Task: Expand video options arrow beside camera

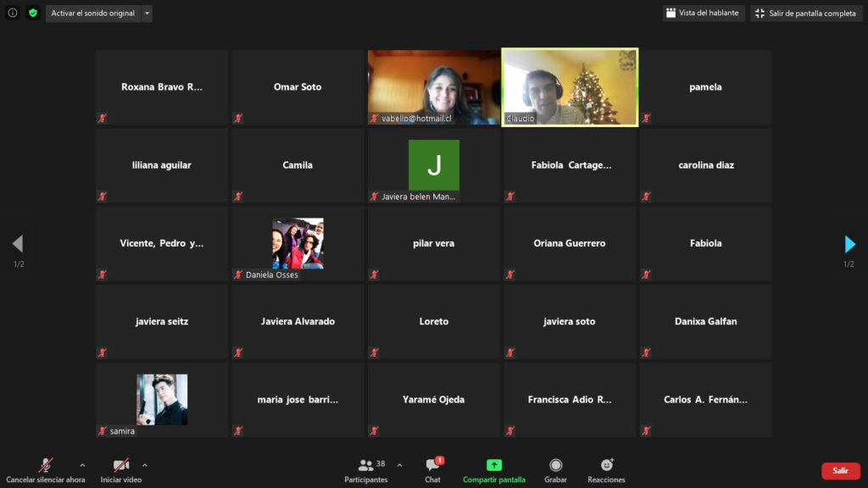Action: pyautogui.click(x=145, y=465)
